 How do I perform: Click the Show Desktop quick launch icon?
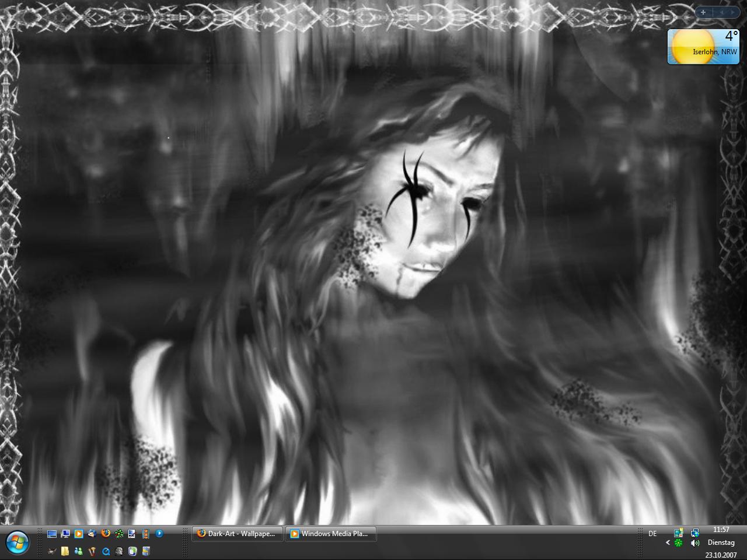[x=52, y=534]
